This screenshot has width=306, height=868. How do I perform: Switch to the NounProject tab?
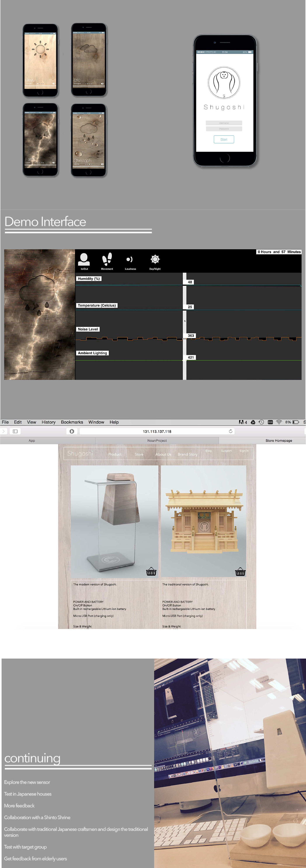tap(157, 440)
